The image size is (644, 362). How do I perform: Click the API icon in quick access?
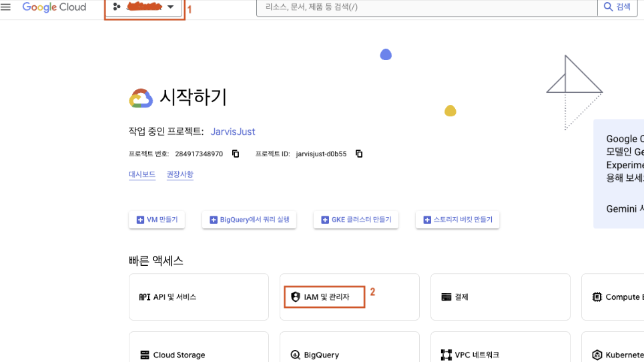coord(145,297)
